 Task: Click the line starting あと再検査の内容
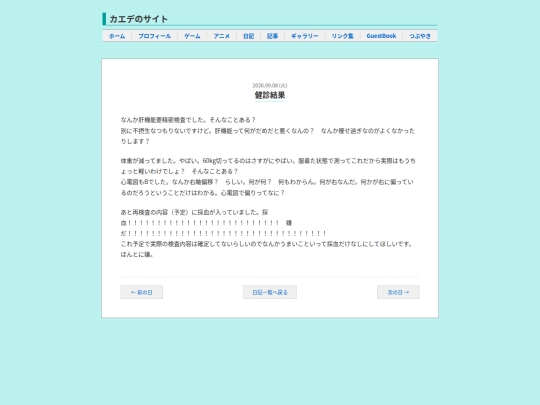point(194,212)
